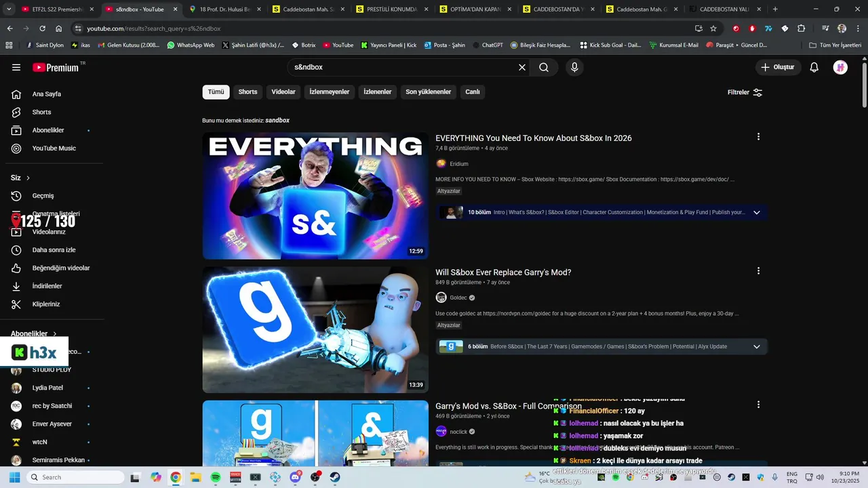The width and height of the screenshot is (868, 488).
Task: Open options menu for EVERYTHING video
Action: [x=758, y=137]
